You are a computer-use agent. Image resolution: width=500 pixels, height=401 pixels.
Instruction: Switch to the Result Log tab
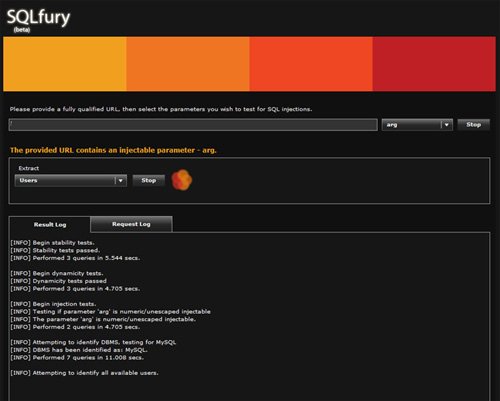[50, 225]
